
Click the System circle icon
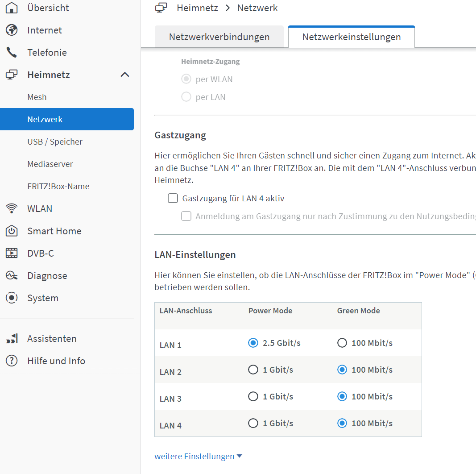click(12, 298)
